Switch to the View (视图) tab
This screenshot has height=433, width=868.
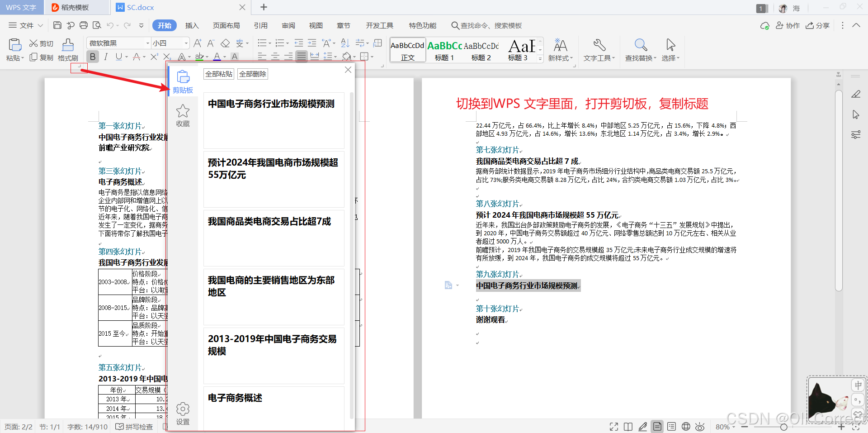pyautogui.click(x=316, y=25)
